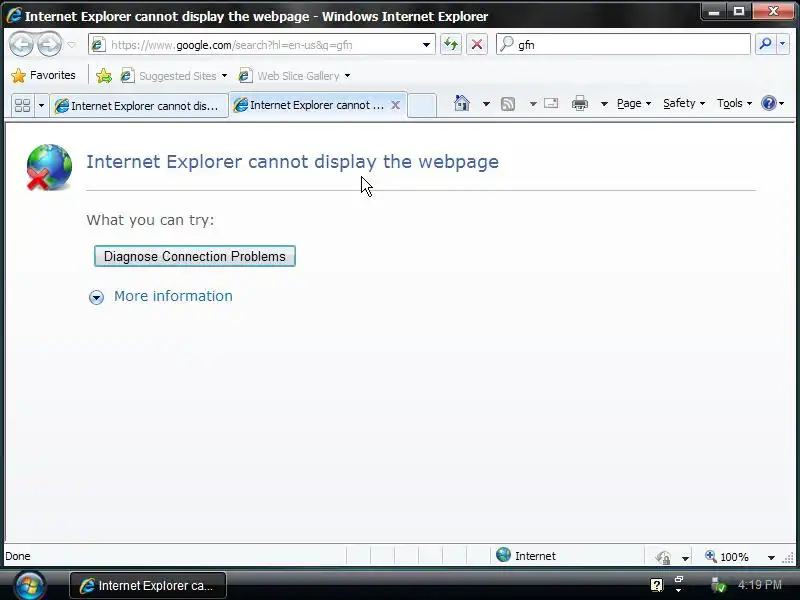The image size is (800, 600).
Task: Expand the tab list dropdown arrow
Action: (x=41, y=105)
